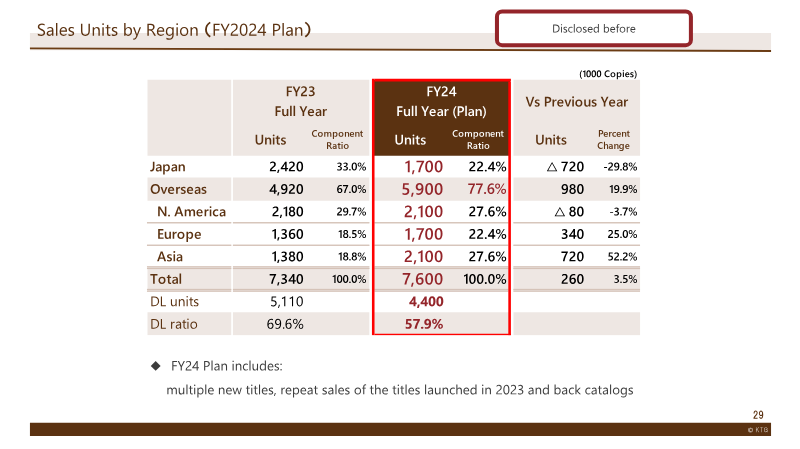Click the diamond bullet before FY24 Plan includes
Viewport: 800px width, 449px height.
pos(156,366)
